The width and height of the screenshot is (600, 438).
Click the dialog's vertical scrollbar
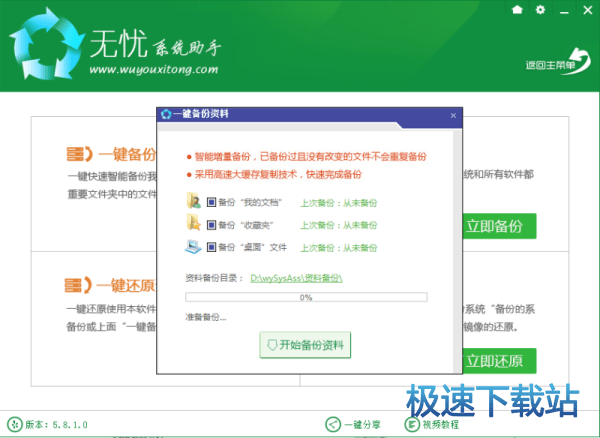point(457,252)
